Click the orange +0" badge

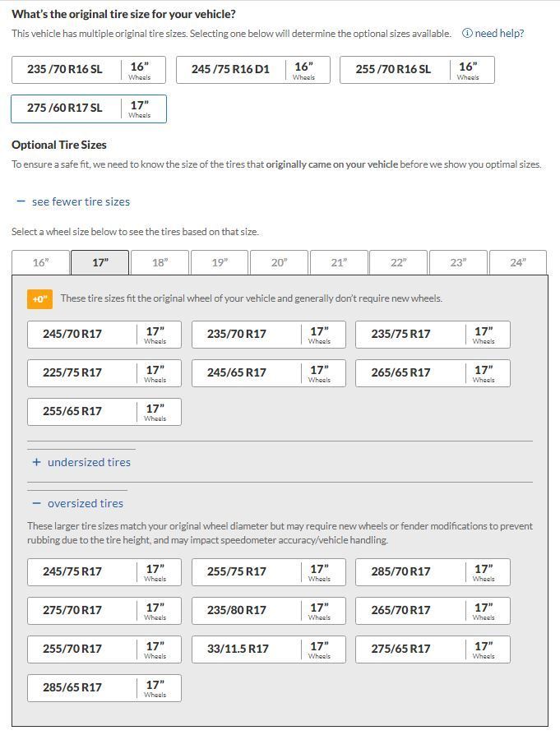[x=39, y=299]
